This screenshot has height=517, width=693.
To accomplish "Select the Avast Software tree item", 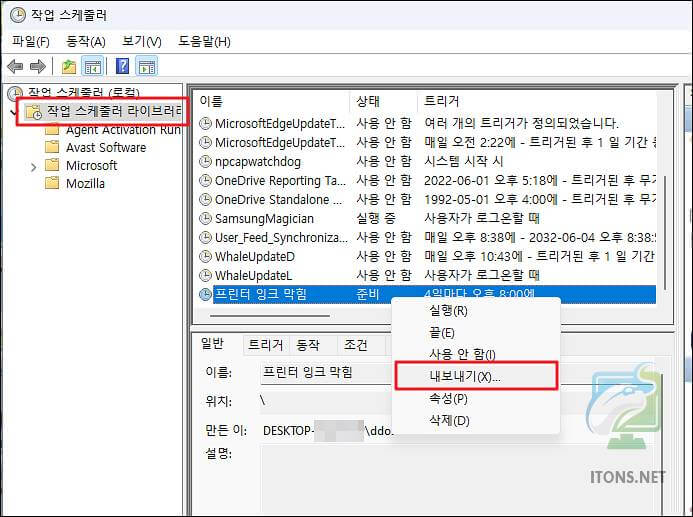I will tap(106, 147).
